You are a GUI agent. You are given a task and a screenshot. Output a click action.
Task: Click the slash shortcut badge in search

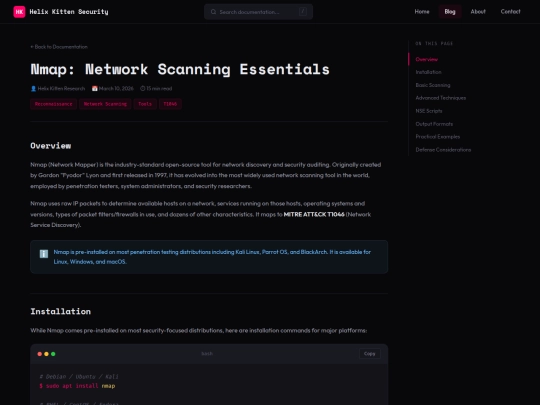click(x=303, y=12)
